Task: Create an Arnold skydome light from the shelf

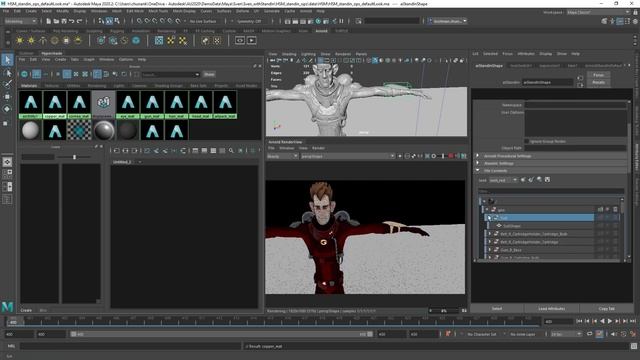Action: click(x=54, y=40)
